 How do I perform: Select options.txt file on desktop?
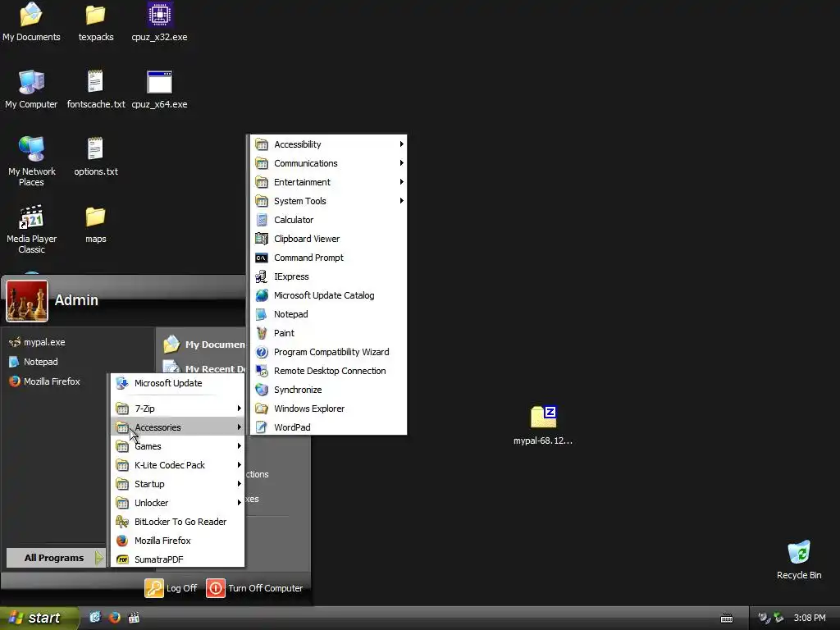click(x=96, y=157)
